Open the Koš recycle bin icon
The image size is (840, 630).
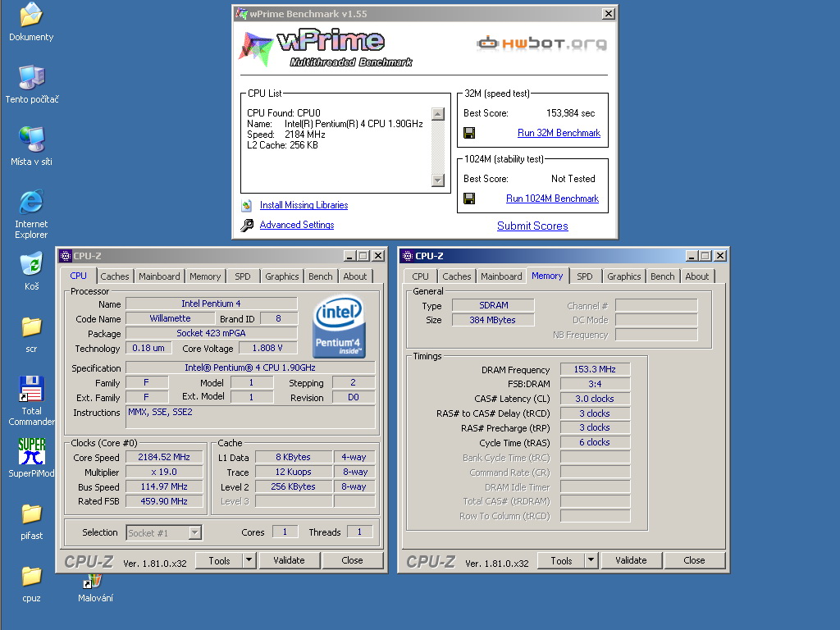coord(31,264)
